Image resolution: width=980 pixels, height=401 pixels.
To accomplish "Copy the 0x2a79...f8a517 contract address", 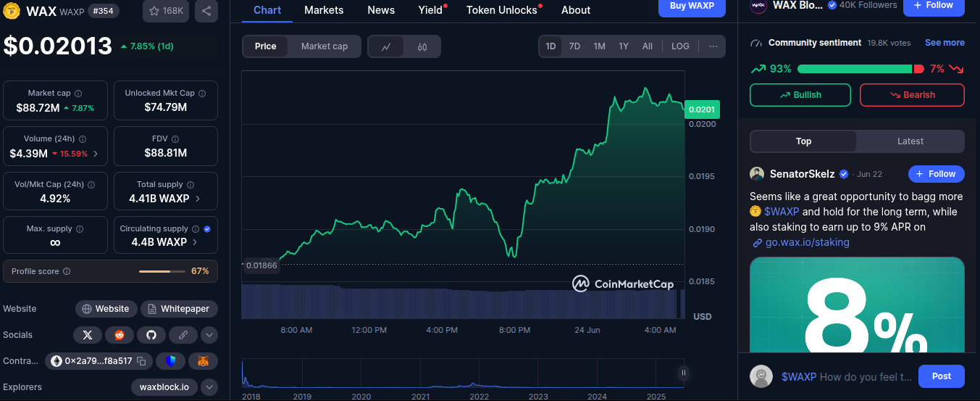I will click(142, 361).
